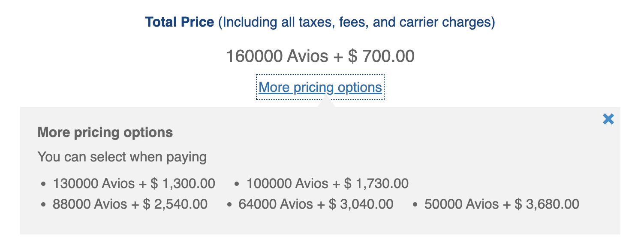Click the taxes, fees, and carrier charges note
Image resolution: width=644 pixels, height=249 pixels.
pos(357,22)
